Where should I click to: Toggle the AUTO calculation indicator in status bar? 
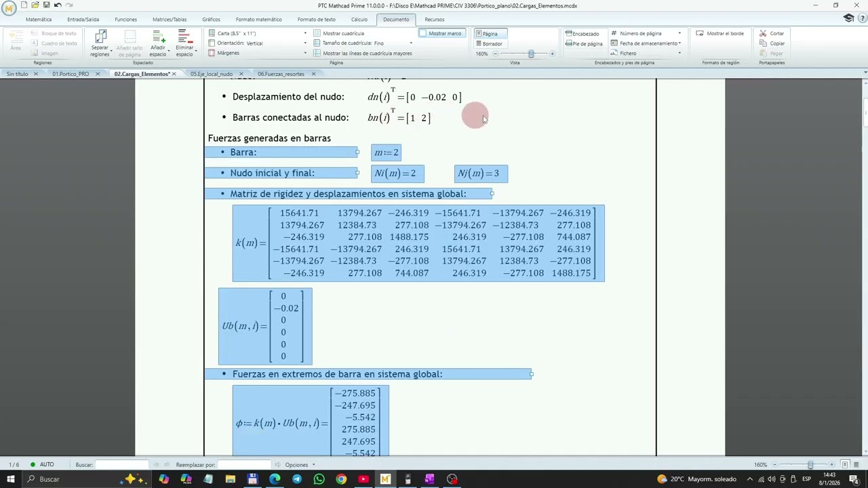(x=41, y=464)
